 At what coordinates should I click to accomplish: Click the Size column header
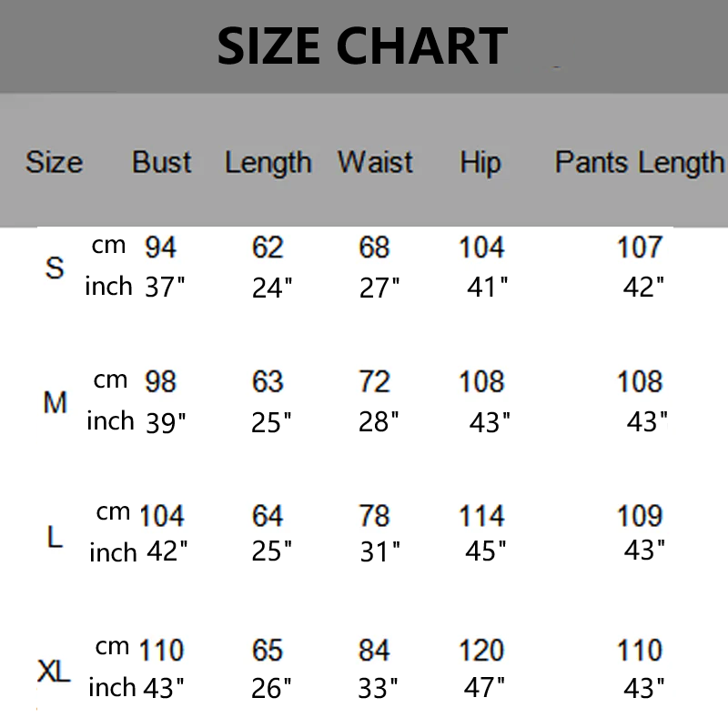(54, 163)
